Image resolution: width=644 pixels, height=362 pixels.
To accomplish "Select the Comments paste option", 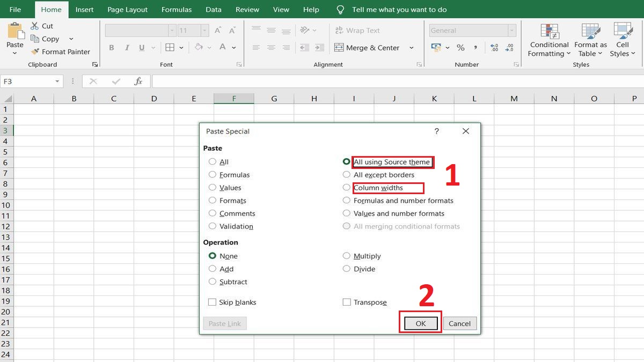I will pyautogui.click(x=213, y=213).
